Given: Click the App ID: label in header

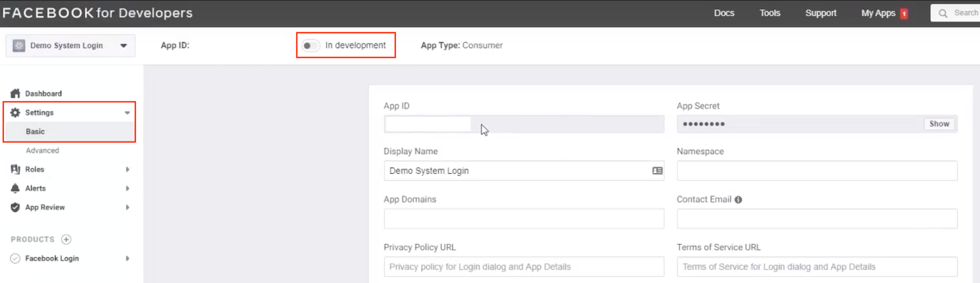Looking at the screenshot, I should coord(175,45).
